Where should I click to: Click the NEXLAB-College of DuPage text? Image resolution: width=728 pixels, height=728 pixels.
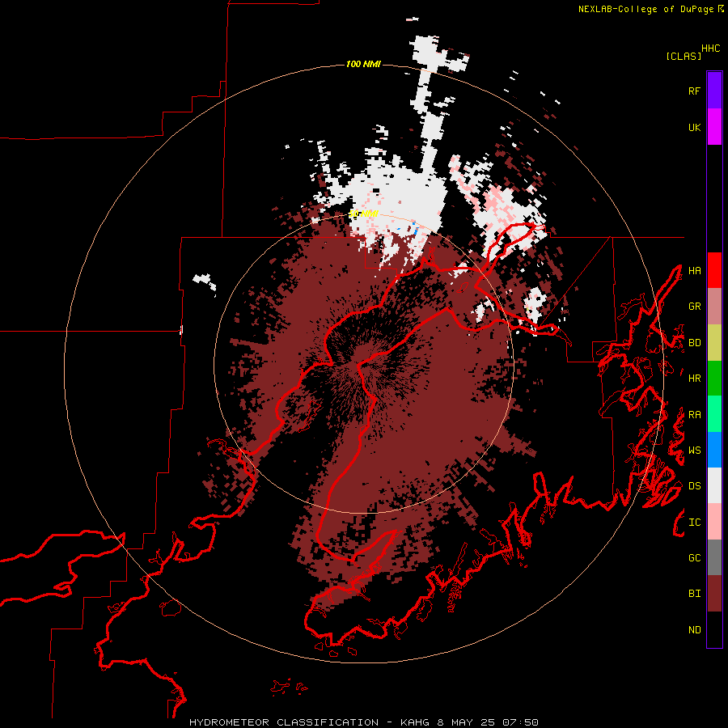coord(645,9)
